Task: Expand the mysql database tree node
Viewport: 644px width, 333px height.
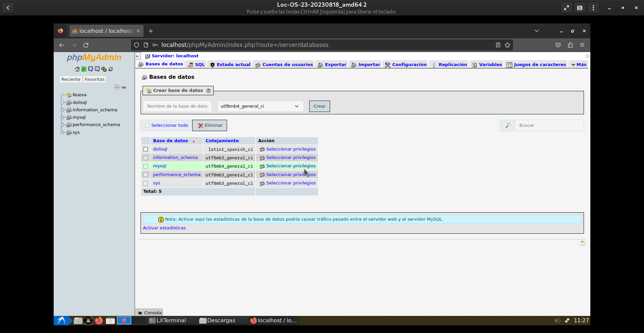Action: tap(62, 117)
